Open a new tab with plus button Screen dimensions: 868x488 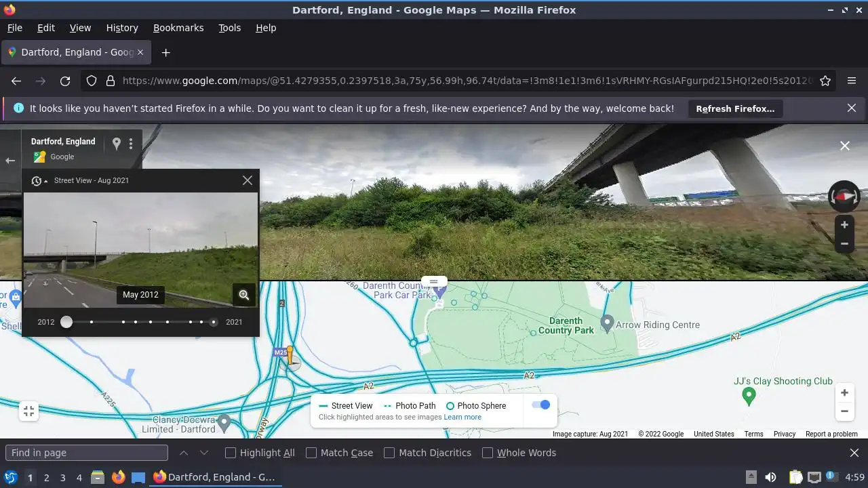[165, 52]
